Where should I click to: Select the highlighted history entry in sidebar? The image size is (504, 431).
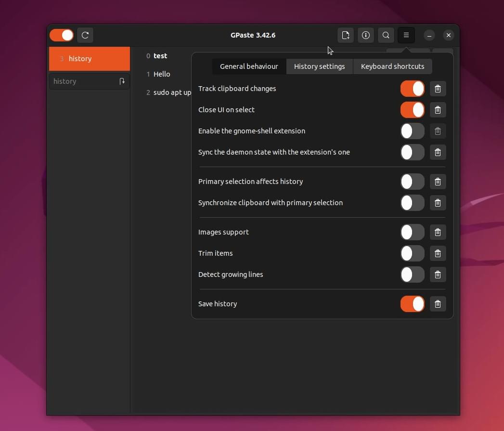click(90, 59)
